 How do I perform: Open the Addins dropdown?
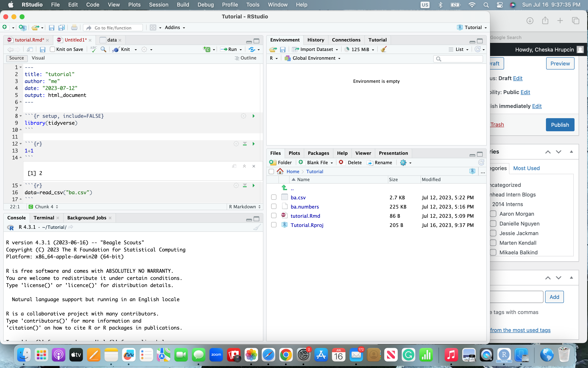tap(175, 28)
